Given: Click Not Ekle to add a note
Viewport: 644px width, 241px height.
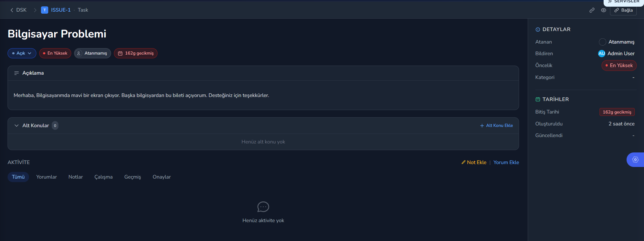Looking at the screenshot, I should tap(474, 162).
